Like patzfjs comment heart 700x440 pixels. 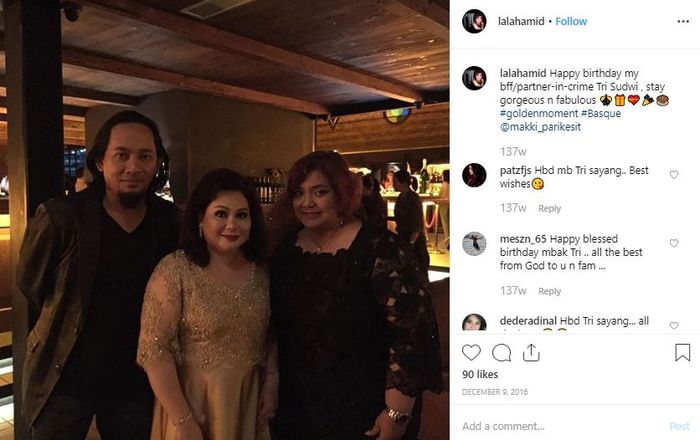coord(674,174)
